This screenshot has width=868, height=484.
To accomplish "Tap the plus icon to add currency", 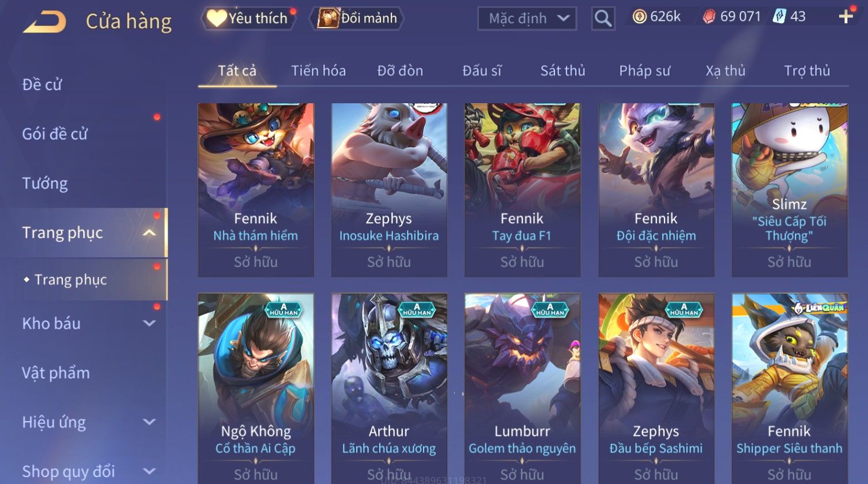I will click(x=846, y=17).
